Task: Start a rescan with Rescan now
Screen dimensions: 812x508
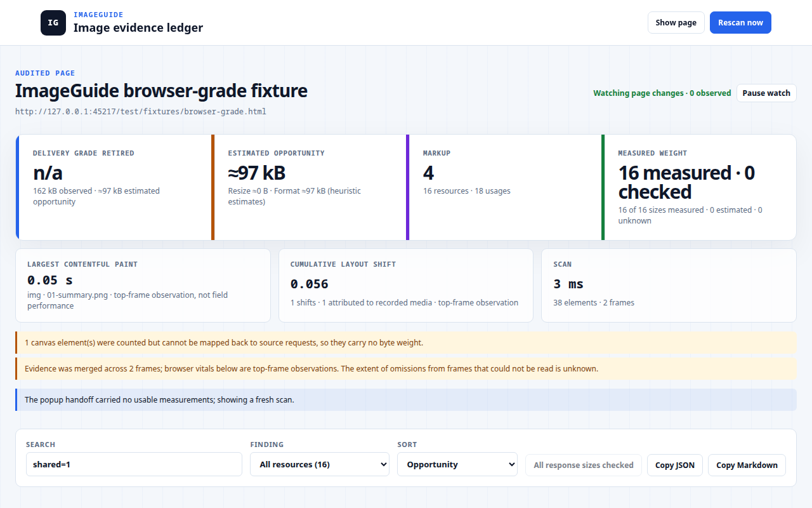Action: point(740,22)
